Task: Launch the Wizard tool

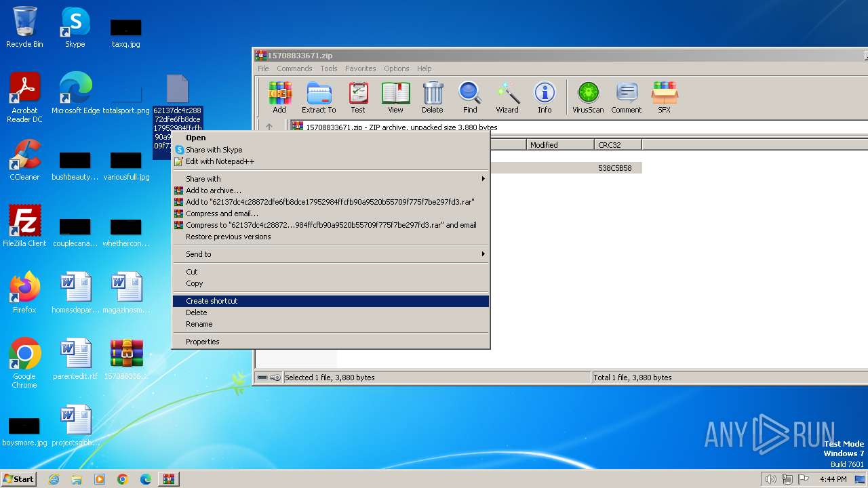Action: tap(507, 98)
